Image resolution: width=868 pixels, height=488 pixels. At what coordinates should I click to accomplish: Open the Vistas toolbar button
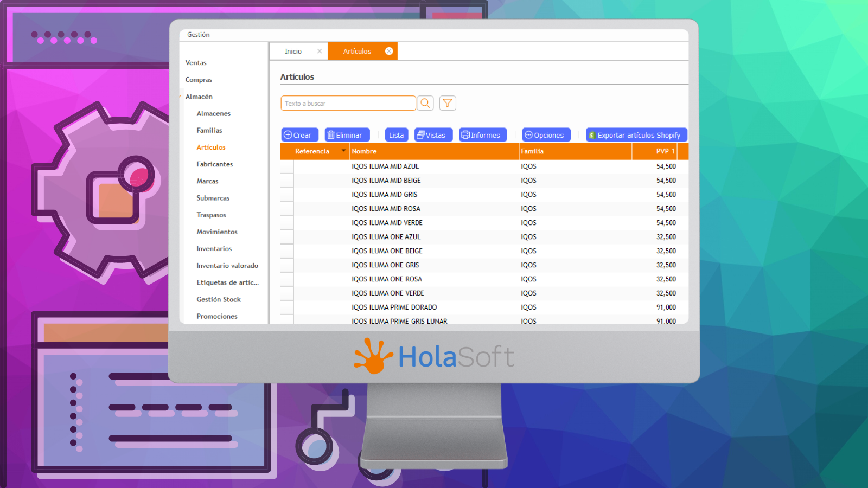433,135
